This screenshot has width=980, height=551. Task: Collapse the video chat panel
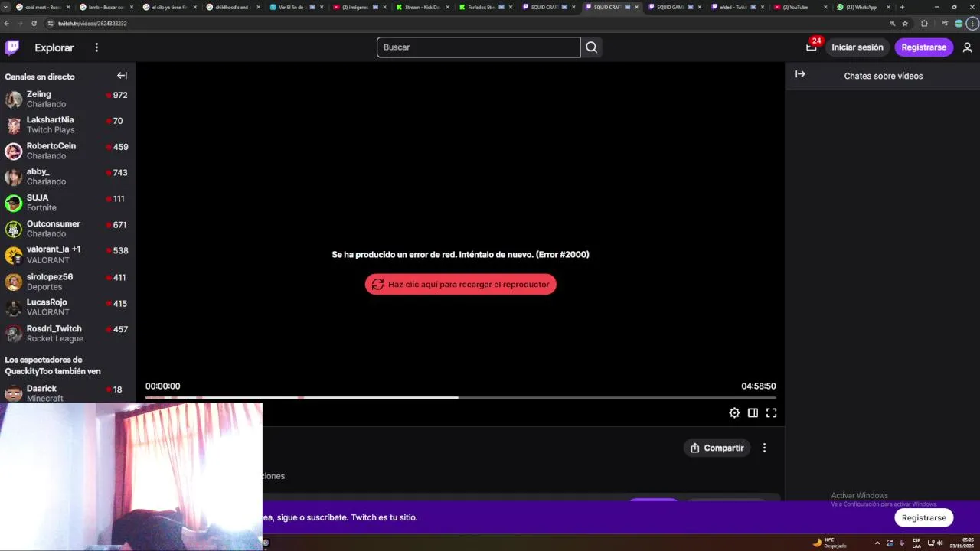pyautogui.click(x=800, y=74)
